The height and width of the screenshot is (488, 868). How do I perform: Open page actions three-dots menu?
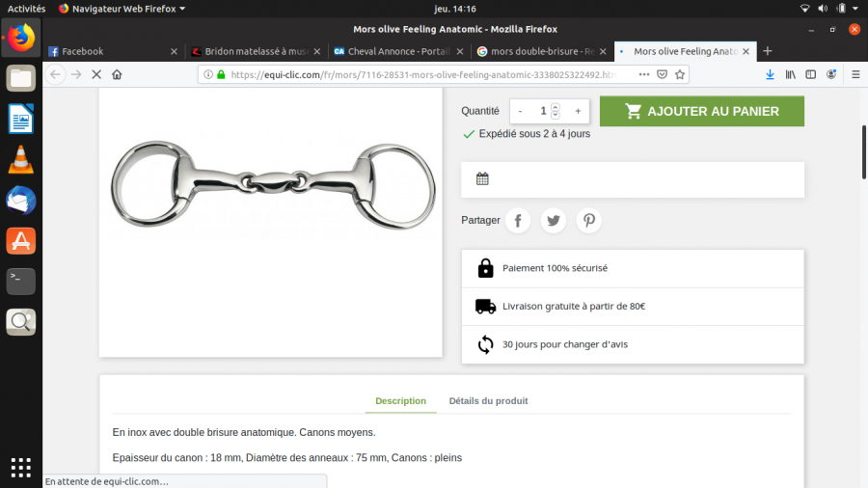click(x=644, y=74)
